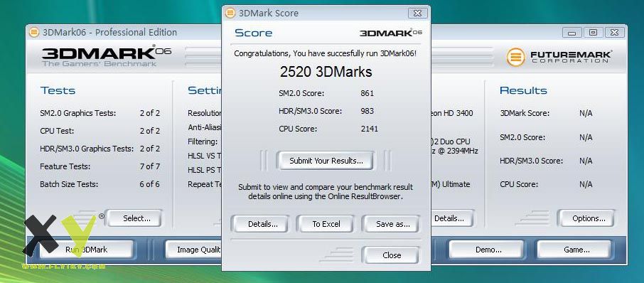Click the Online ResultBrowser description text
The height and width of the screenshot is (283, 644).
pyautogui.click(x=326, y=192)
